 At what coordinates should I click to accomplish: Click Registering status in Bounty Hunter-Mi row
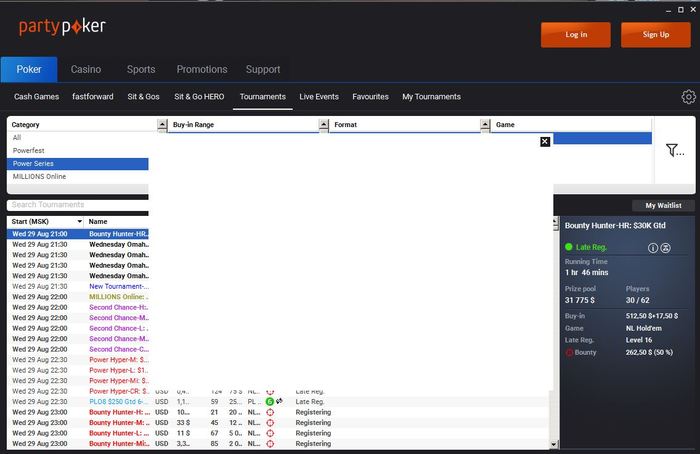[x=313, y=444]
